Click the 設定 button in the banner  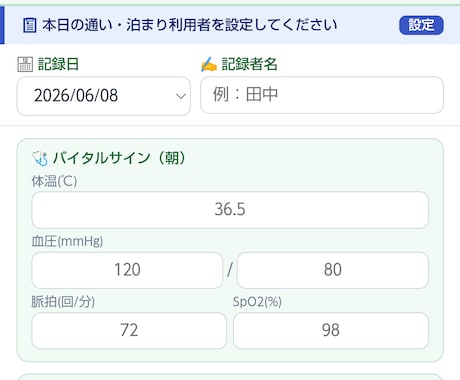click(421, 25)
